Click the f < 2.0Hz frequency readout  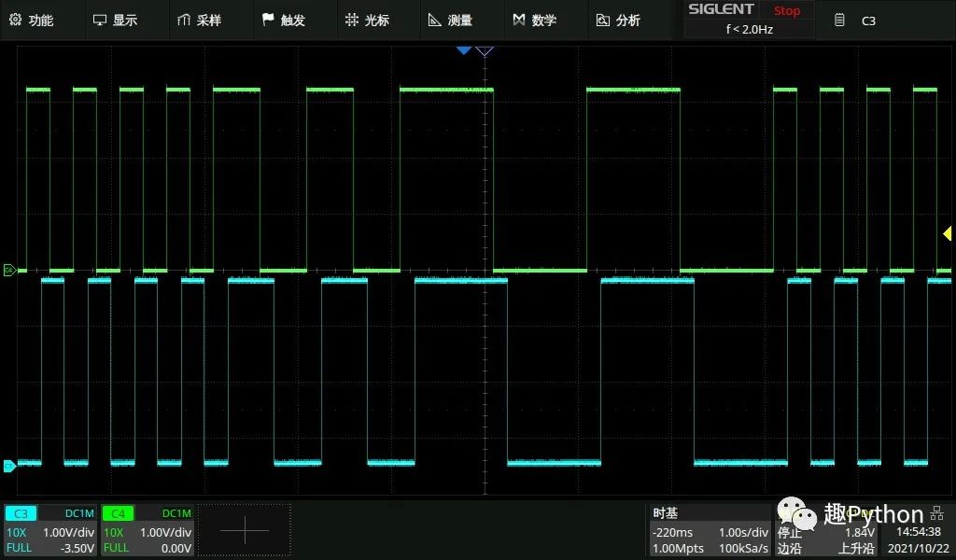click(750, 29)
